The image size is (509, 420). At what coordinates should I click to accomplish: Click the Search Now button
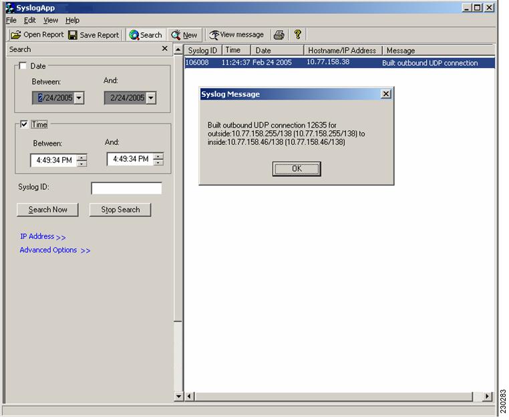(x=47, y=210)
